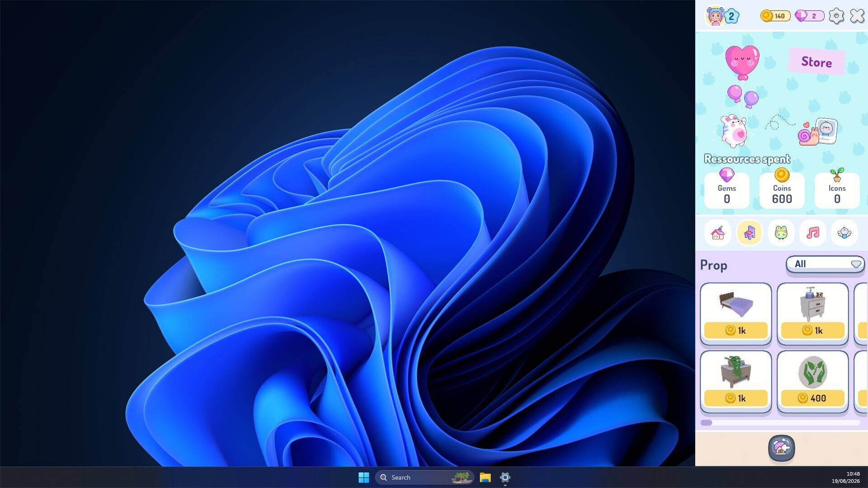Screen dimensions: 868x488
Task: Click the gems counter showing 2
Action: pyautogui.click(x=809, y=16)
